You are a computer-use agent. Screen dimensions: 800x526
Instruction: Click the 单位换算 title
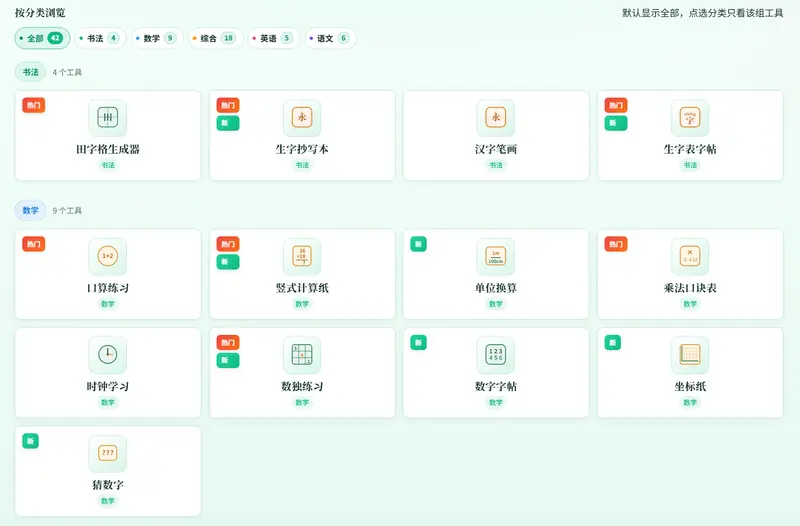[x=496, y=288]
